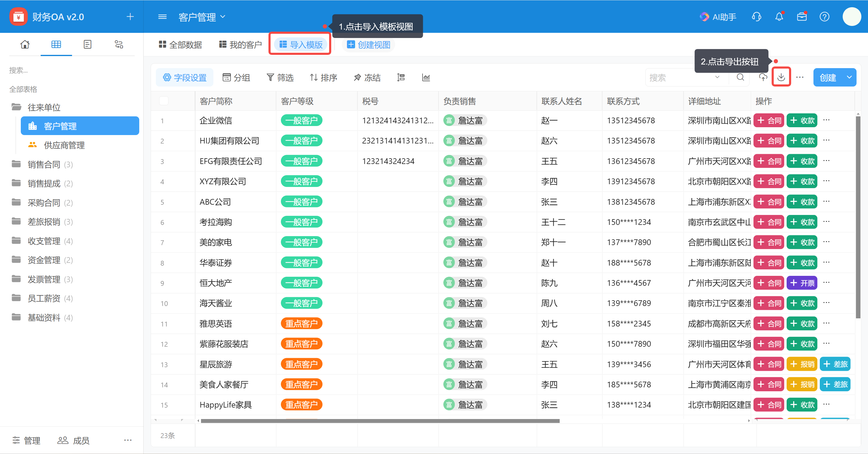The width and height of the screenshot is (868, 454).
Task: Click the row height icon
Action: click(401, 77)
